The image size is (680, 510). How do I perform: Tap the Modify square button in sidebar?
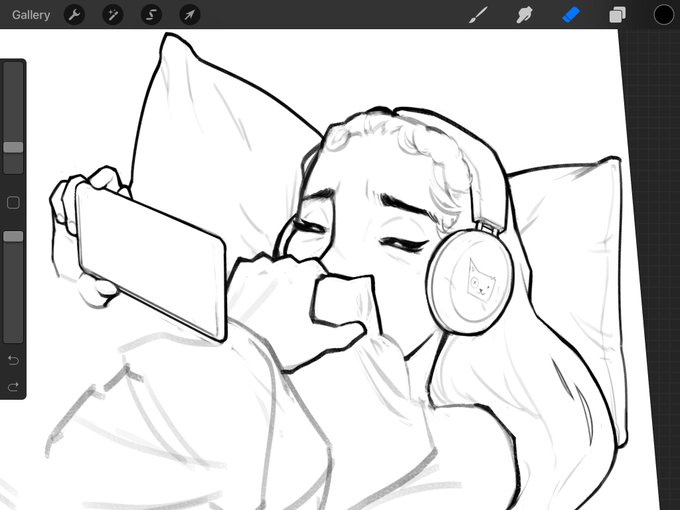pos(13,203)
